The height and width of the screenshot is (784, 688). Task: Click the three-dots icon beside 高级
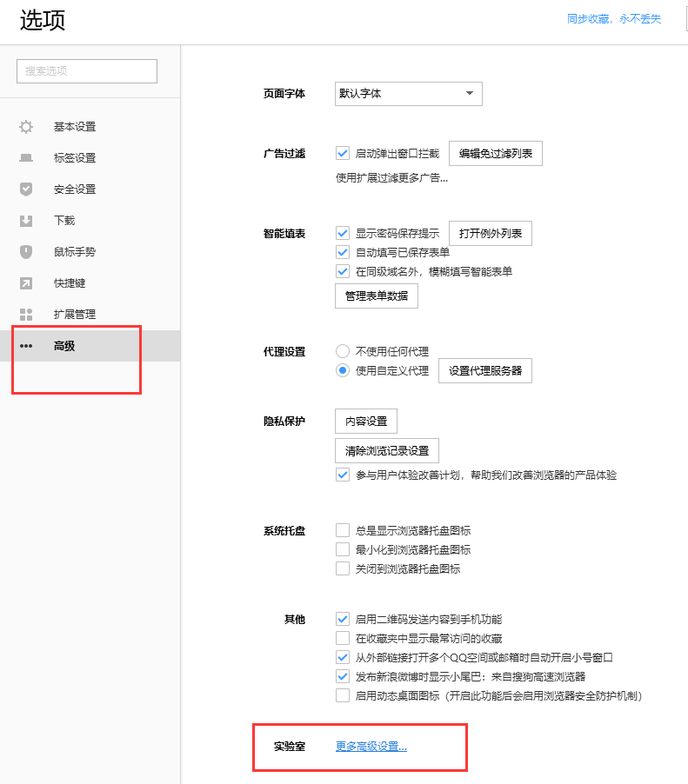point(26,346)
